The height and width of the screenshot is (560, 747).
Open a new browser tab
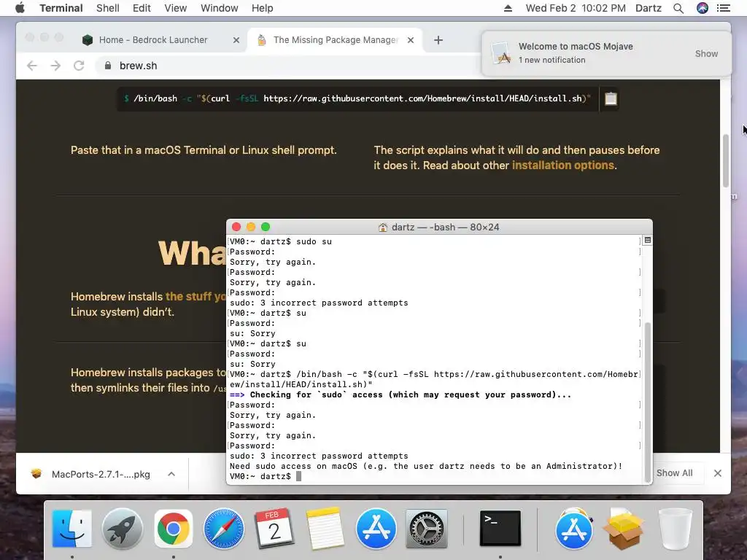pos(438,41)
